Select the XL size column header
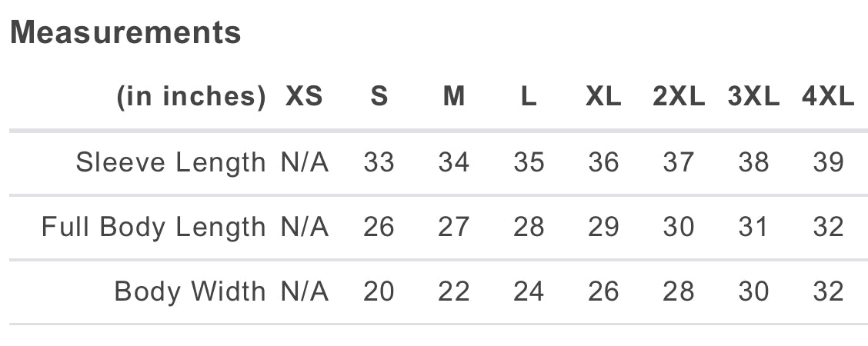 coord(603,97)
